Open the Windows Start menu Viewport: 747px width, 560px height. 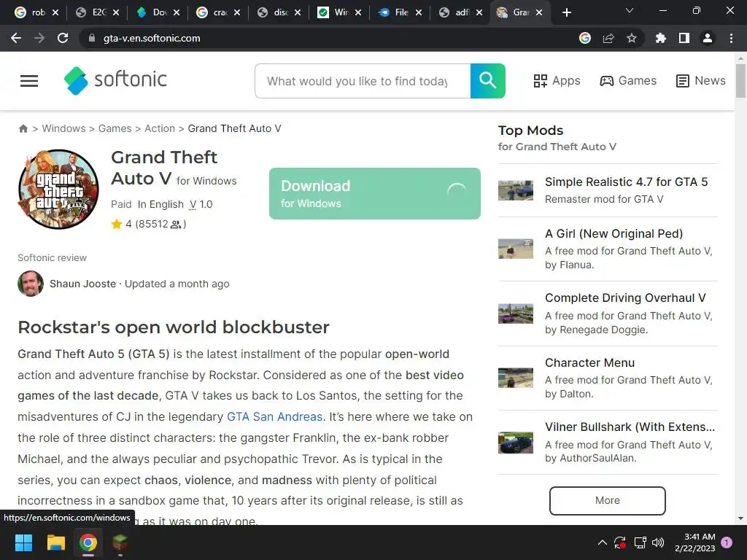pos(23,542)
